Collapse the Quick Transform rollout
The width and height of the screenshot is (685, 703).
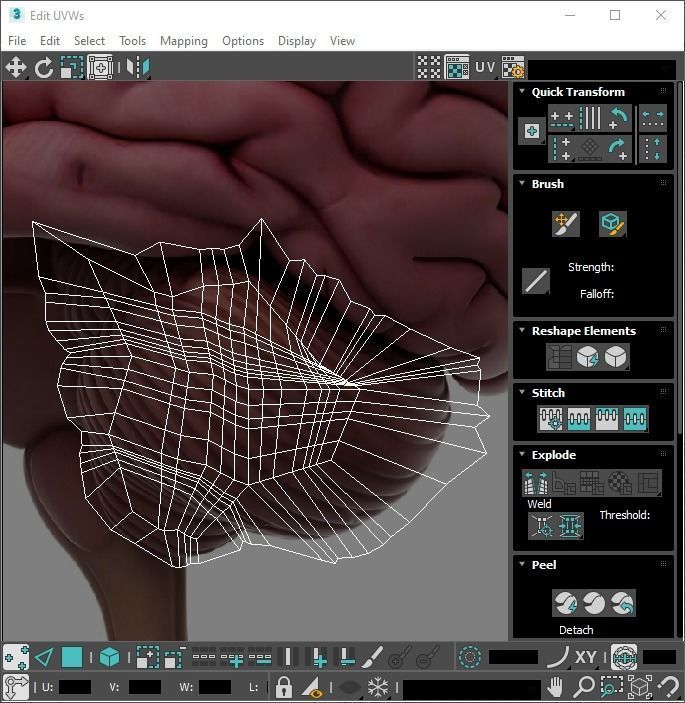pos(522,91)
